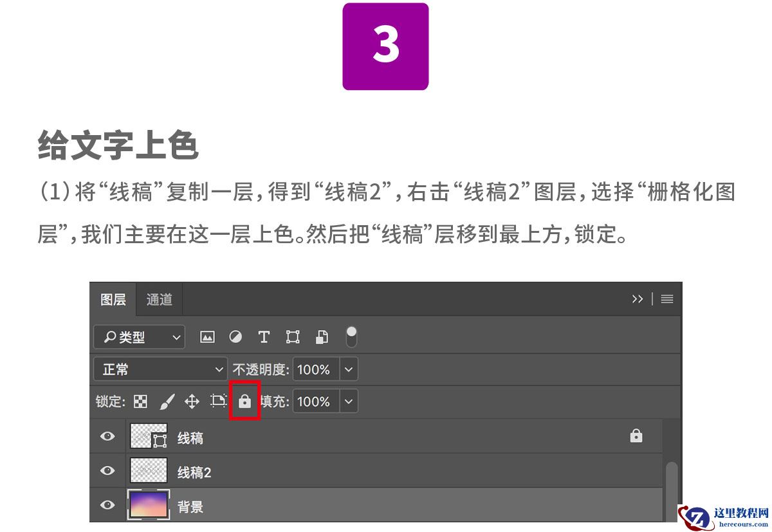Viewport: 772px width, 532px height.
Task: Select the smart object filter icon
Action: [x=321, y=336]
